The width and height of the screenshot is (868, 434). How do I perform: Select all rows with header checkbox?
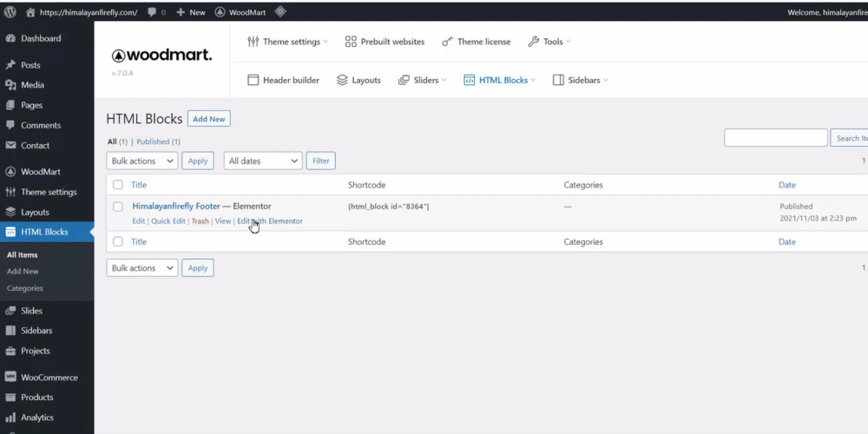click(118, 185)
